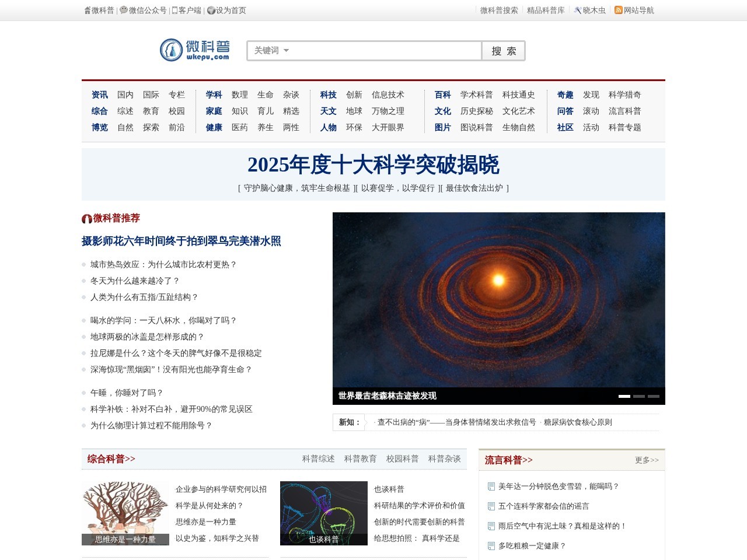Click the globe icon beside 设为首页
Screen dimensions: 747x560
point(211,10)
